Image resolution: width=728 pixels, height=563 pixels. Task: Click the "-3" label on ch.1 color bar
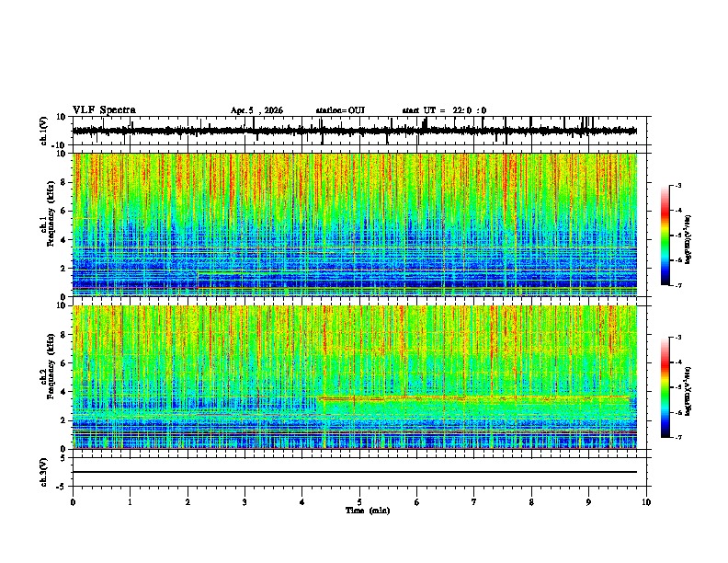point(677,185)
